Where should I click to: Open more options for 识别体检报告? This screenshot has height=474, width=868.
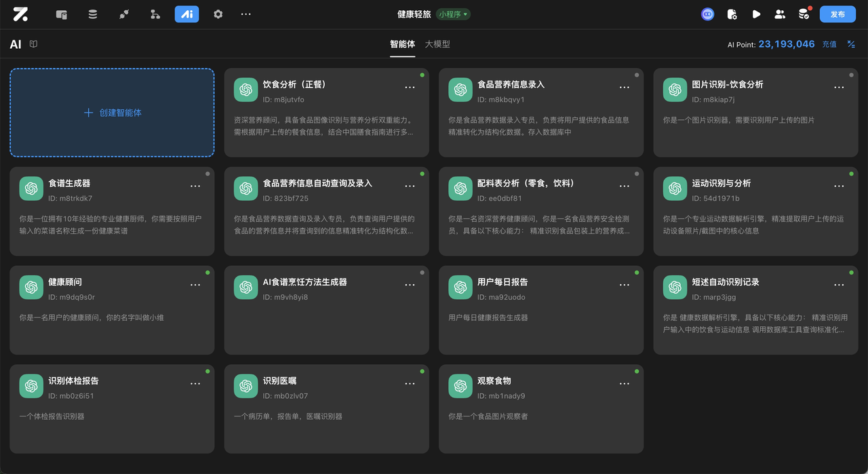(195, 384)
